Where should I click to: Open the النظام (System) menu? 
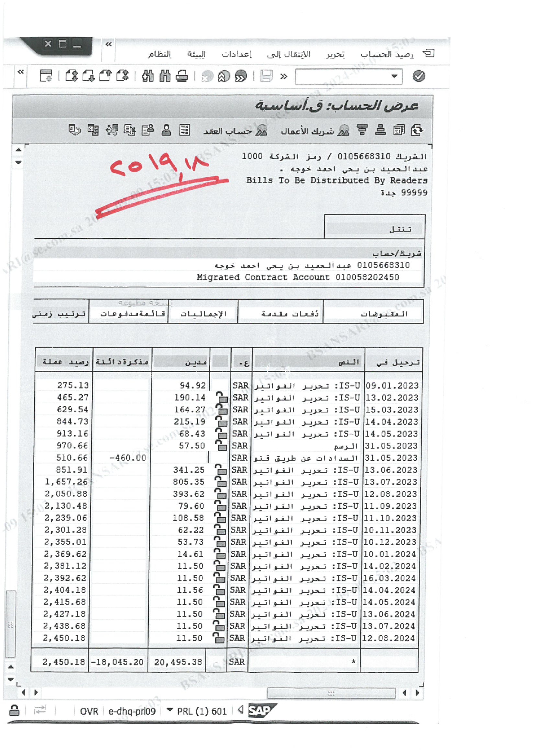tap(159, 54)
